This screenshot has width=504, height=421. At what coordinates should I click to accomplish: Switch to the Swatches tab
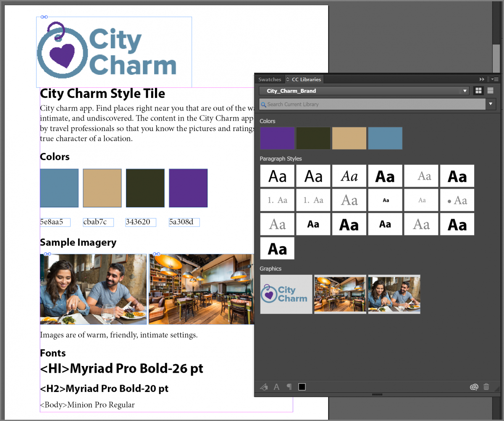point(270,79)
